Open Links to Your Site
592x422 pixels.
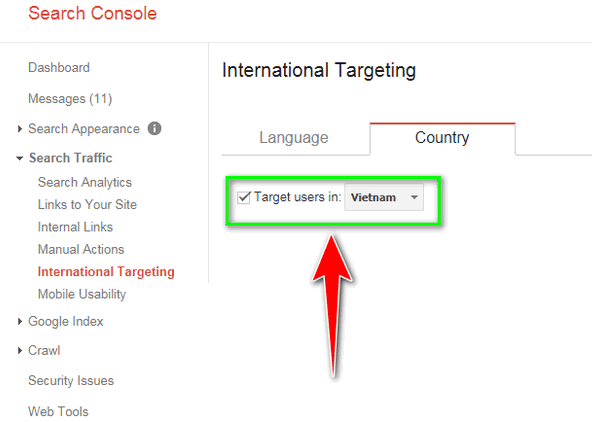coord(87,205)
